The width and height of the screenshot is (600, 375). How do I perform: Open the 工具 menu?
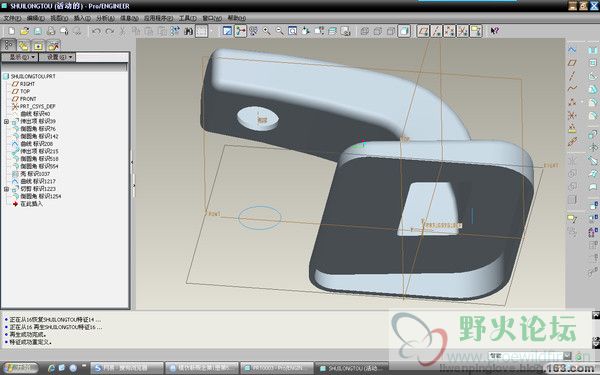(188, 18)
